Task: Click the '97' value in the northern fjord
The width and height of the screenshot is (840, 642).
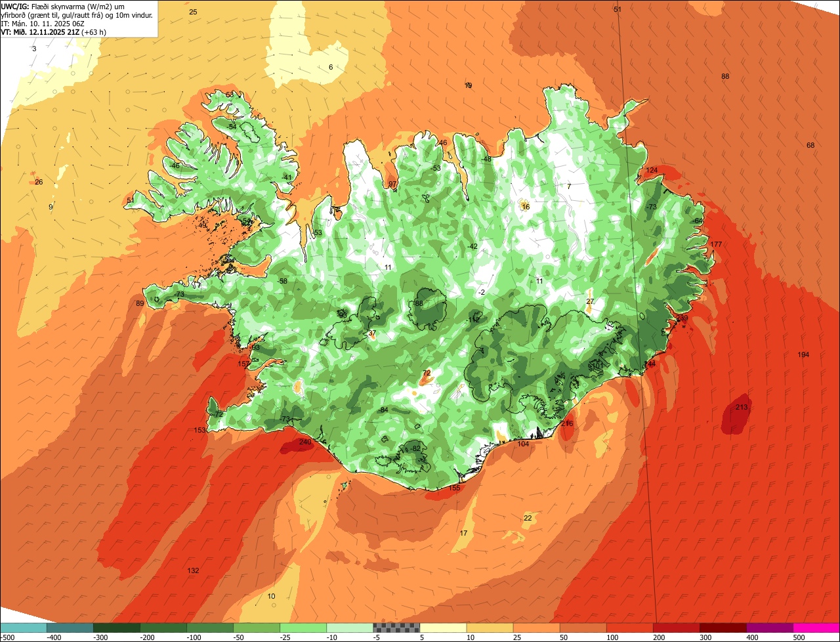Action: click(392, 184)
